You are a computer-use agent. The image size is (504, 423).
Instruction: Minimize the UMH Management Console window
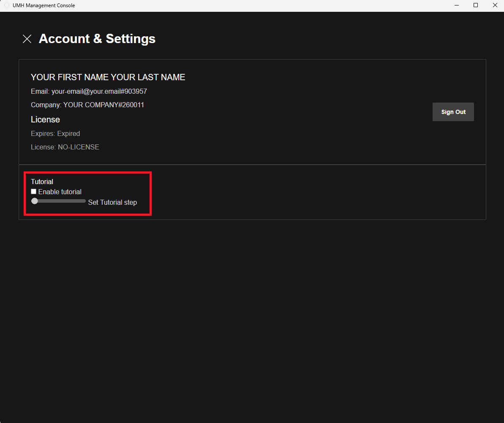[457, 5]
